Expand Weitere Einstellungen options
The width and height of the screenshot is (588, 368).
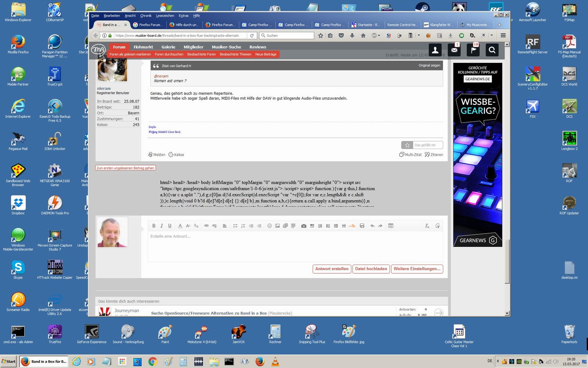tap(417, 269)
